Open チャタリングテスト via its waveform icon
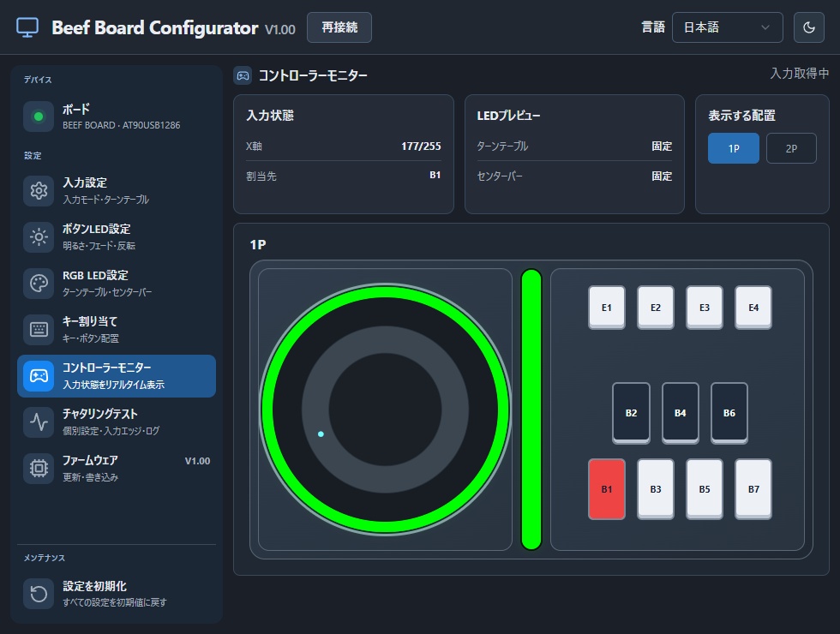This screenshot has width=840, height=634. [x=39, y=422]
